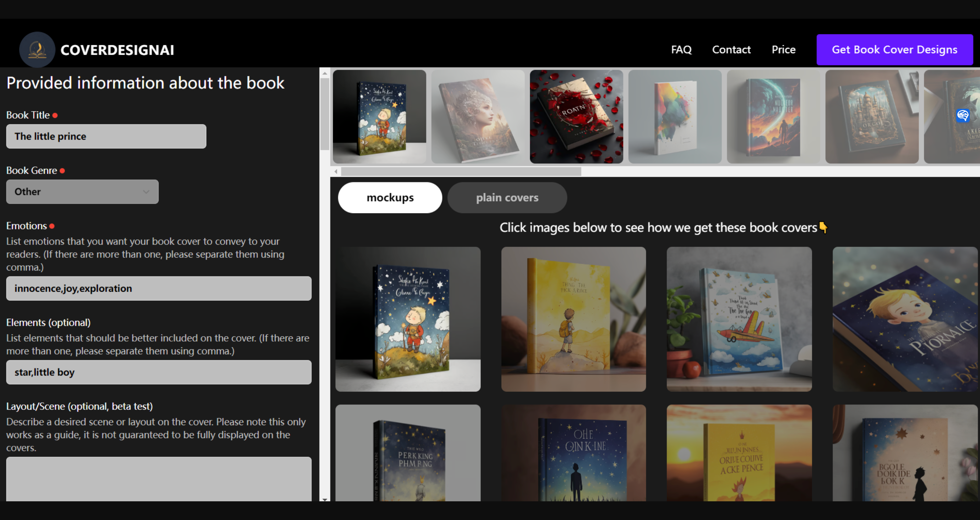Click the Book Title input field
This screenshot has height=520, width=980.
pyautogui.click(x=106, y=137)
